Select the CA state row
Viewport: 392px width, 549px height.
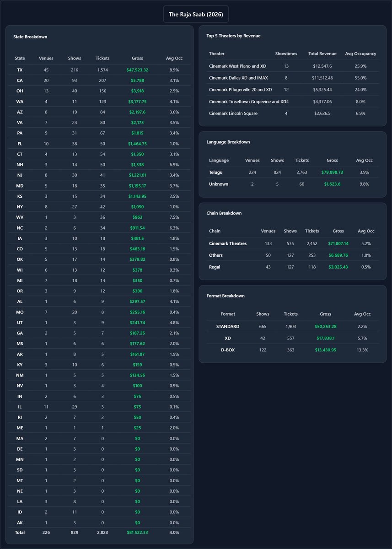pos(99,81)
